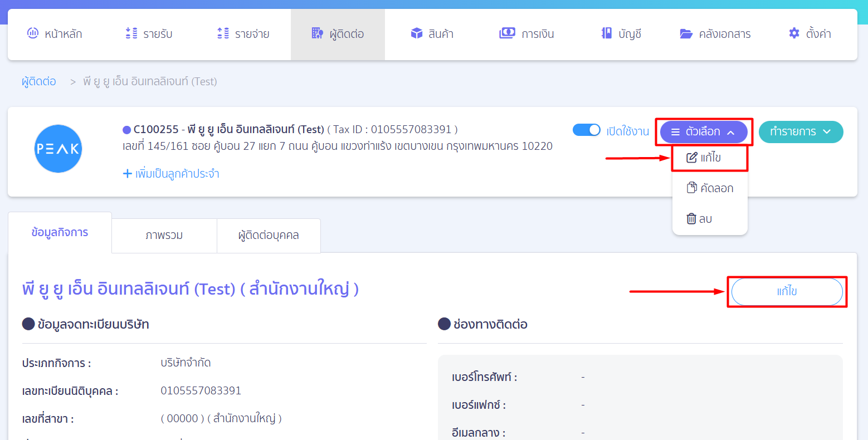
Task: Open the การเงิน finance menu
Action: [x=526, y=34]
